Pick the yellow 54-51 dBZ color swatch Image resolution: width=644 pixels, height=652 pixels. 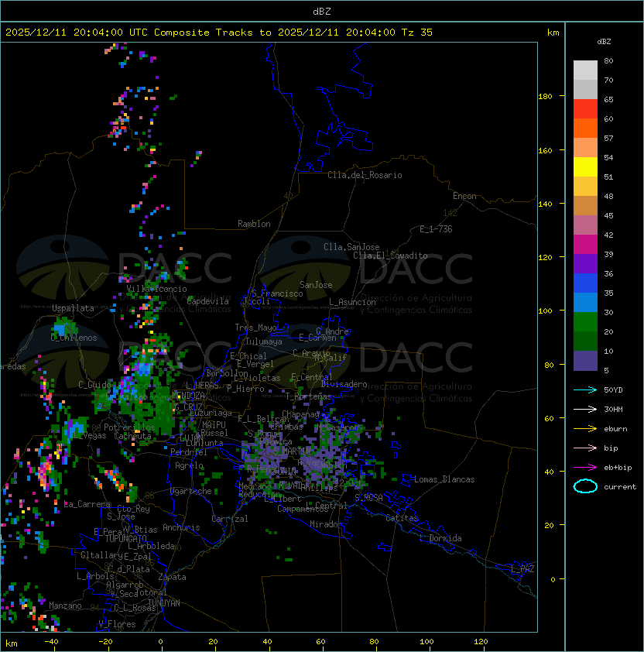coord(585,167)
